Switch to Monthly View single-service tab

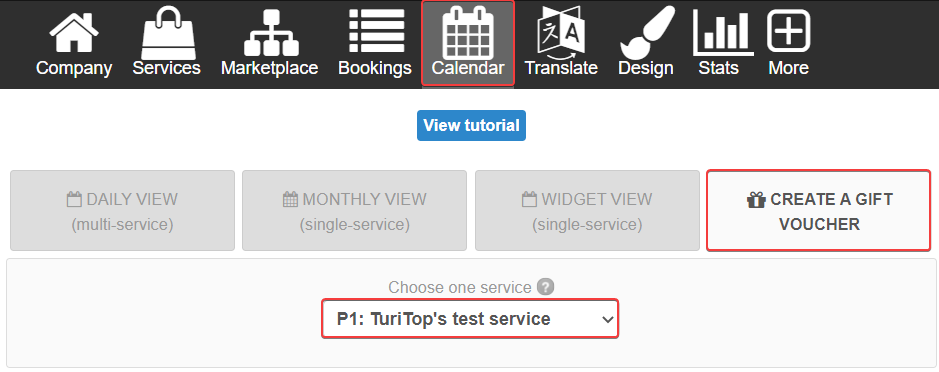coord(355,210)
